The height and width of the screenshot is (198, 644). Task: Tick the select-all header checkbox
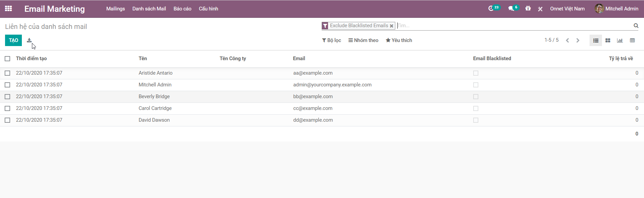[7, 58]
